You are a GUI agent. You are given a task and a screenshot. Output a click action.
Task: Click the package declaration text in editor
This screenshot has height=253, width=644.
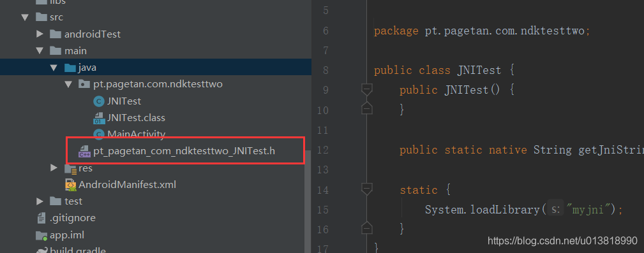click(482, 31)
